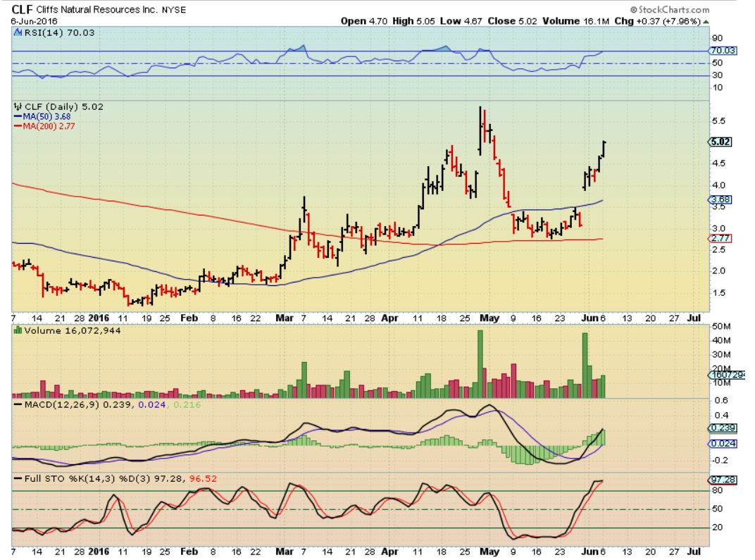Click the 1.5 level on the price axis
The width and height of the screenshot is (755, 560).
click(718, 293)
